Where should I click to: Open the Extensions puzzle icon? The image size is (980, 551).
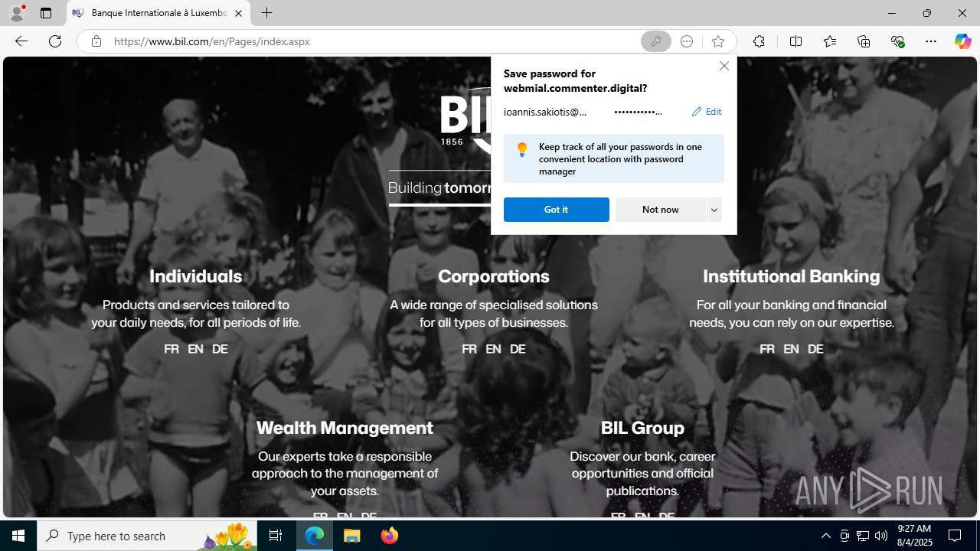[759, 41]
